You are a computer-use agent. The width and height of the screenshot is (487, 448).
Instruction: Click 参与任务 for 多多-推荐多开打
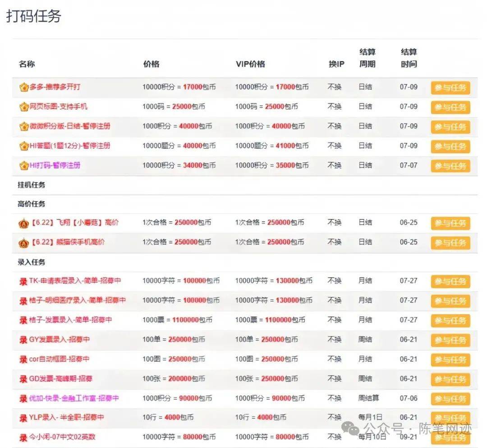[x=450, y=88]
